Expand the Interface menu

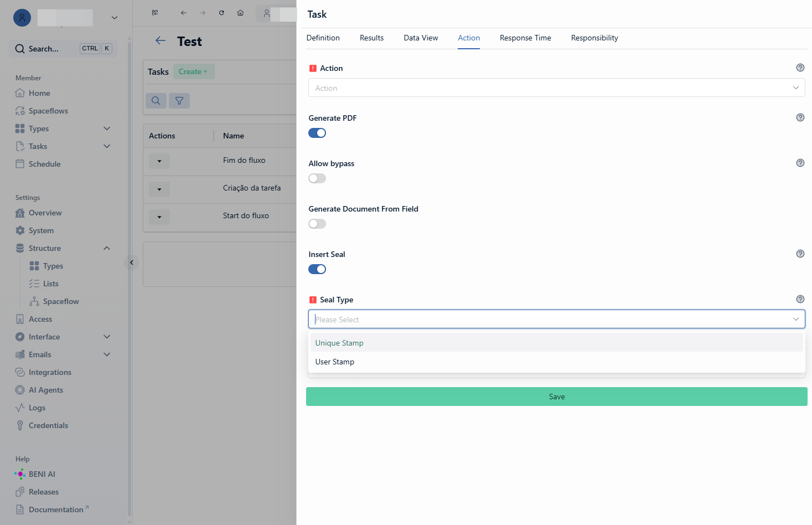point(107,337)
